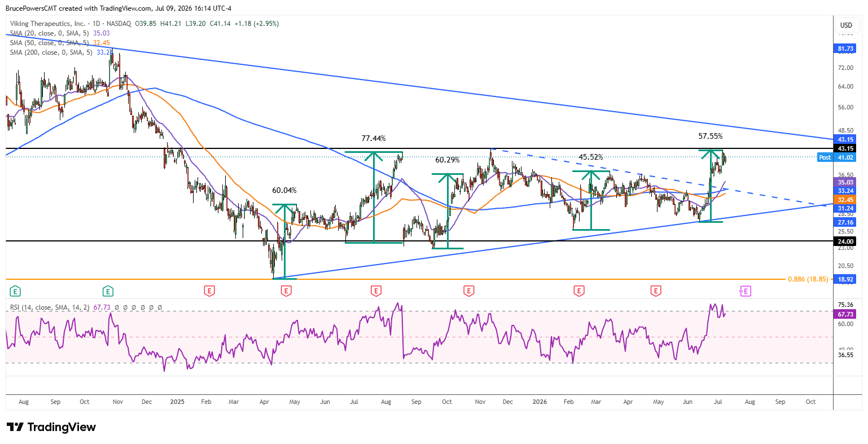Open the USD currency selector
Screen dimensions: 868x444
click(846, 25)
